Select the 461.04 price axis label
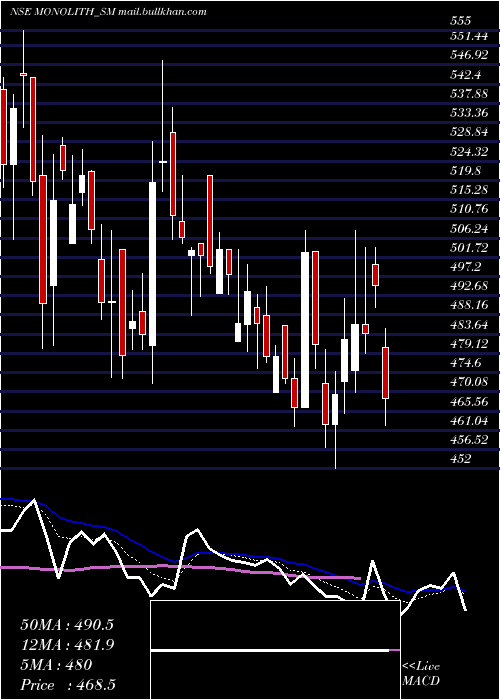Screen dimensions: 500x700 coord(468,421)
